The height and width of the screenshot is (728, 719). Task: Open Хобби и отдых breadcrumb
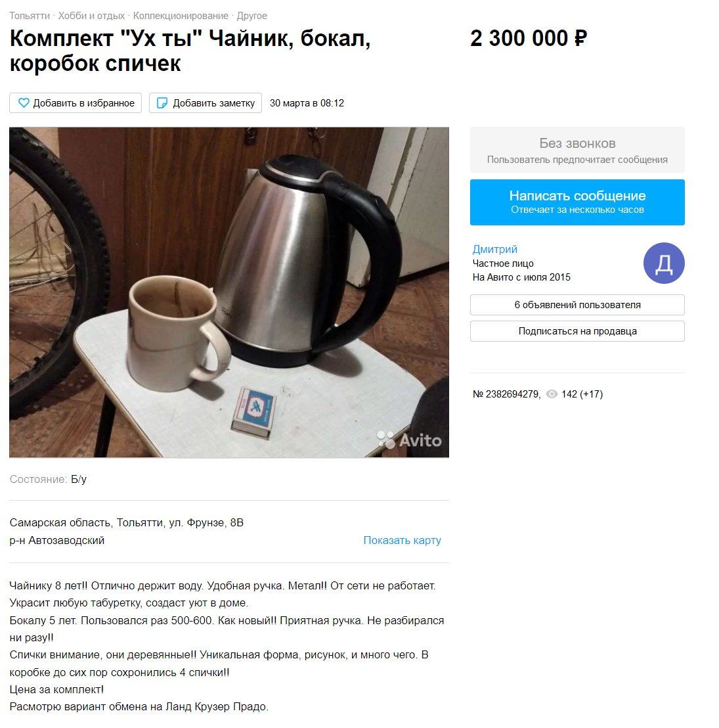tap(91, 16)
